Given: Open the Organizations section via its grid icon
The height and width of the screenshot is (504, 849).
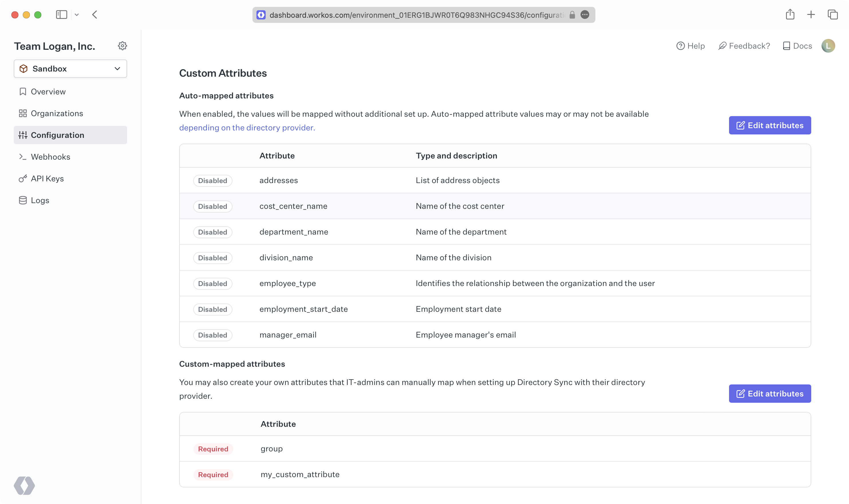Looking at the screenshot, I should (x=23, y=113).
